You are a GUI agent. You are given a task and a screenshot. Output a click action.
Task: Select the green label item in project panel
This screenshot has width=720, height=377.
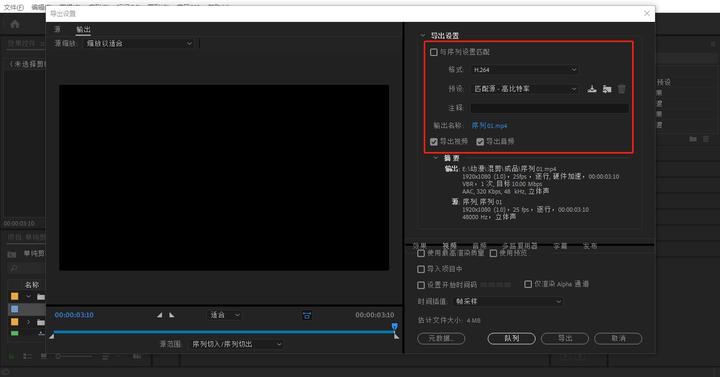pyautogui.click(x=15, y=333)
